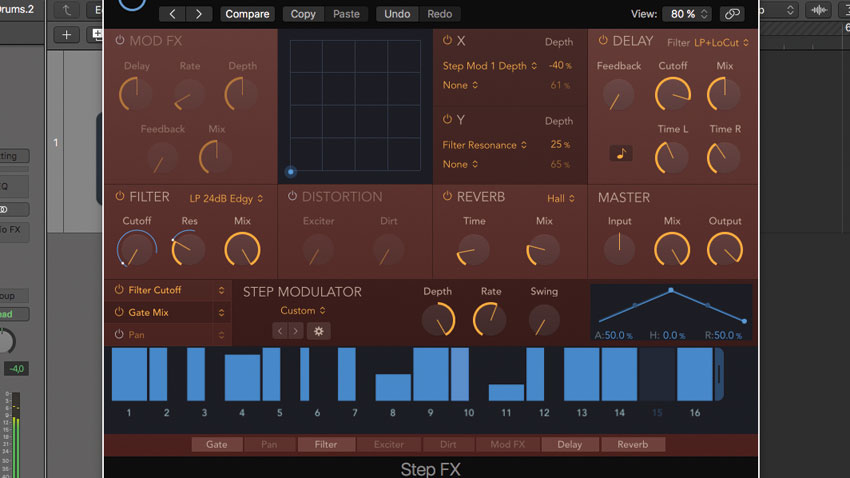Open the delay Filter LP+LoCut dropdown

pyautogui.click(x=722, y=42)
